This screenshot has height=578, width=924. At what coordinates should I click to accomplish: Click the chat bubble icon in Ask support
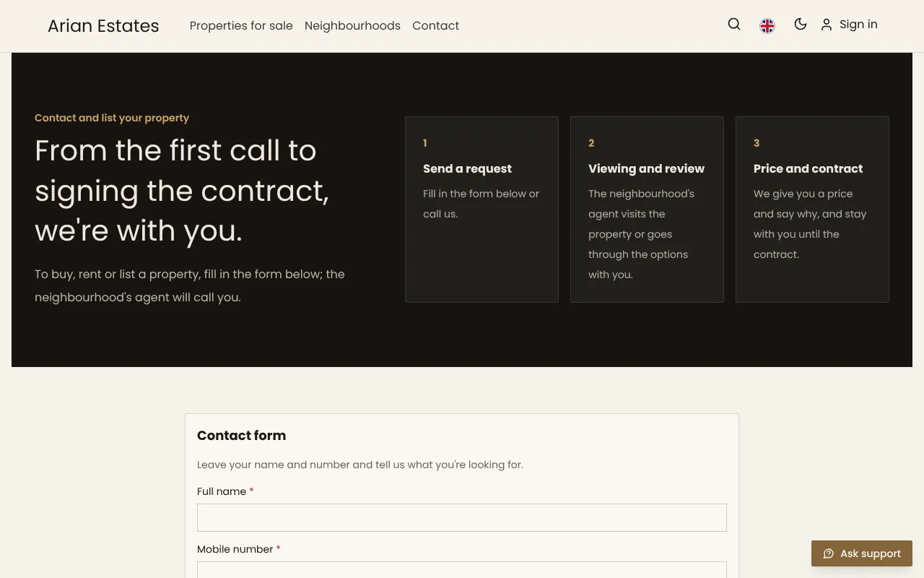pyautogui.click(x=829, y=553)
